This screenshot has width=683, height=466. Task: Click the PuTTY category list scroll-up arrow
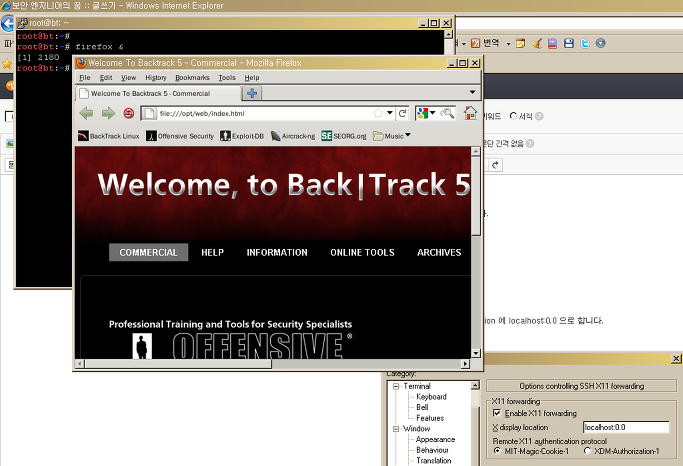click(475, 385)
